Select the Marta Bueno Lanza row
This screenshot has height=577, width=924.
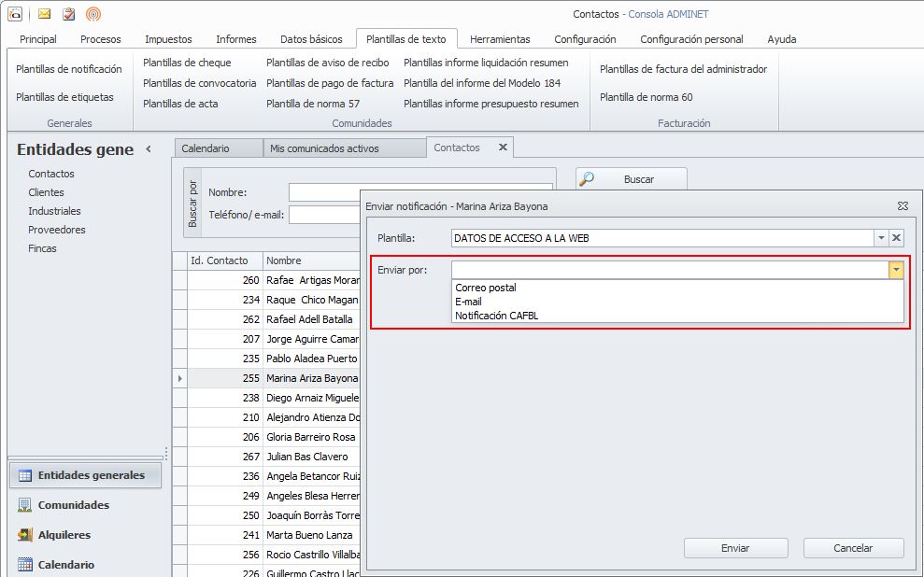tap(266, 535)
